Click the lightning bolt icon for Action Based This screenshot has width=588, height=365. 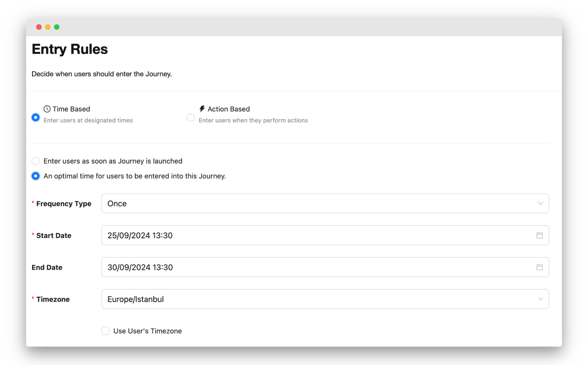(202, 109)
